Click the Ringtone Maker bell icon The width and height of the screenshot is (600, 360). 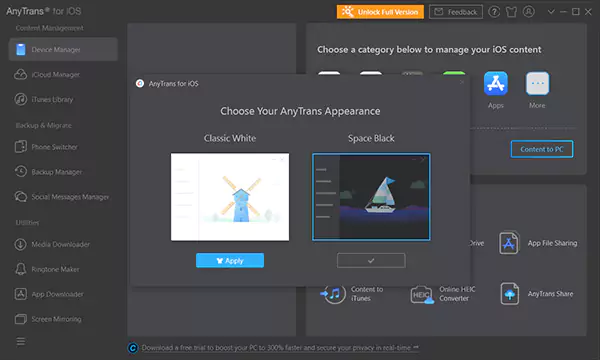20,269
